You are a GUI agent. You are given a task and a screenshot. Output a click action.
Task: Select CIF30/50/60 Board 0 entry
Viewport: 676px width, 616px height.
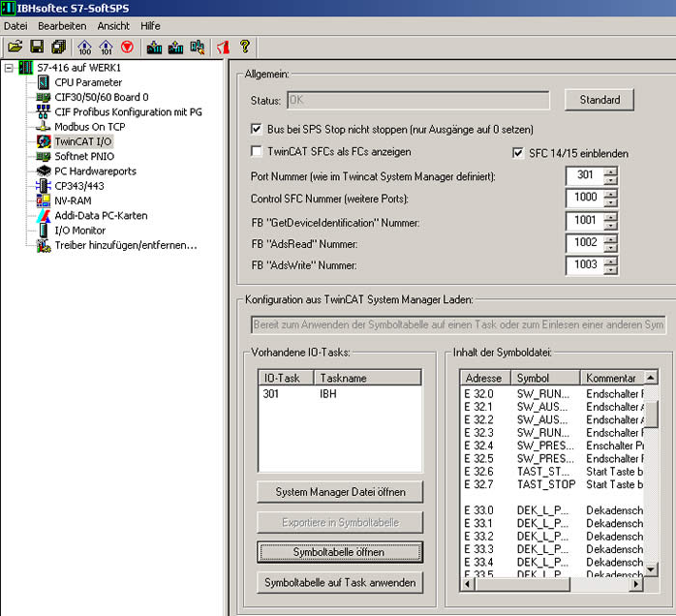pos(102,97)
